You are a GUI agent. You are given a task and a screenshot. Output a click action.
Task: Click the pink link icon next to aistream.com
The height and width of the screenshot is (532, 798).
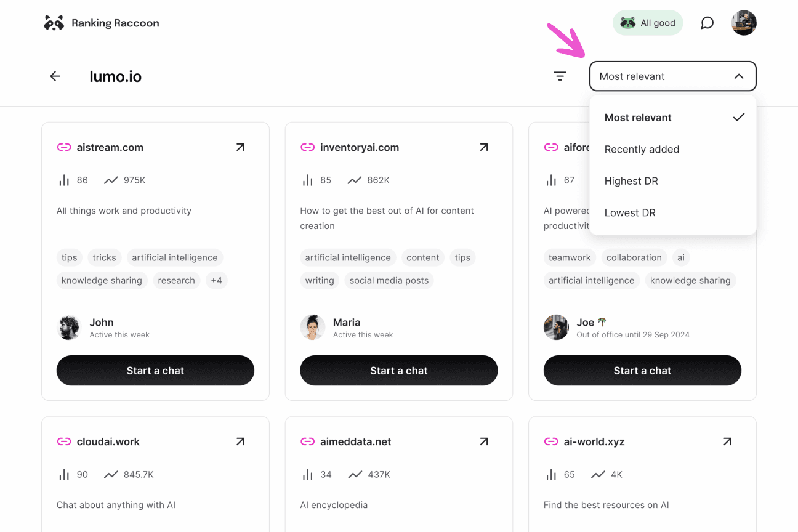click(x=63, y=147)
